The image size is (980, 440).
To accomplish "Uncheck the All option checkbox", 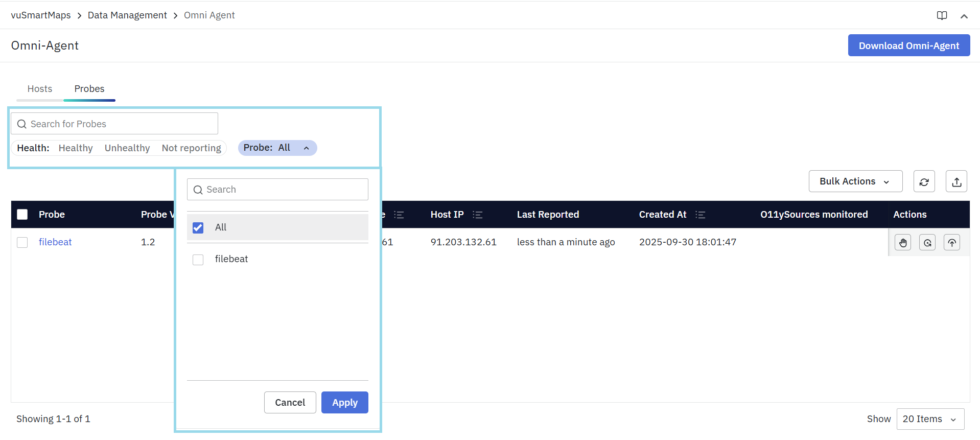I will click(198, 227).
